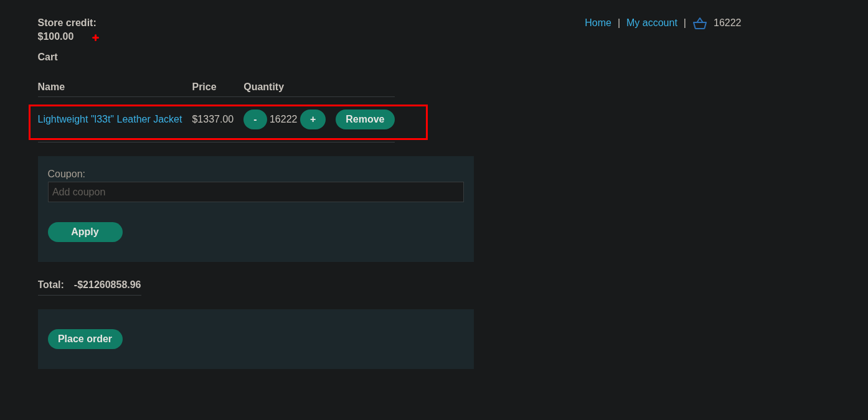Click the Quantity column header
The width and height of the screenshot is (868, 420).
(263, 87)
